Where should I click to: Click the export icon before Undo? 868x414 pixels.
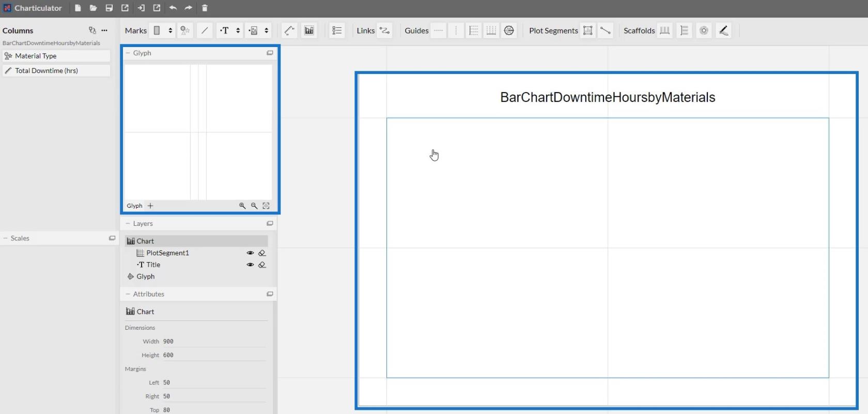(x=157, y=8)
